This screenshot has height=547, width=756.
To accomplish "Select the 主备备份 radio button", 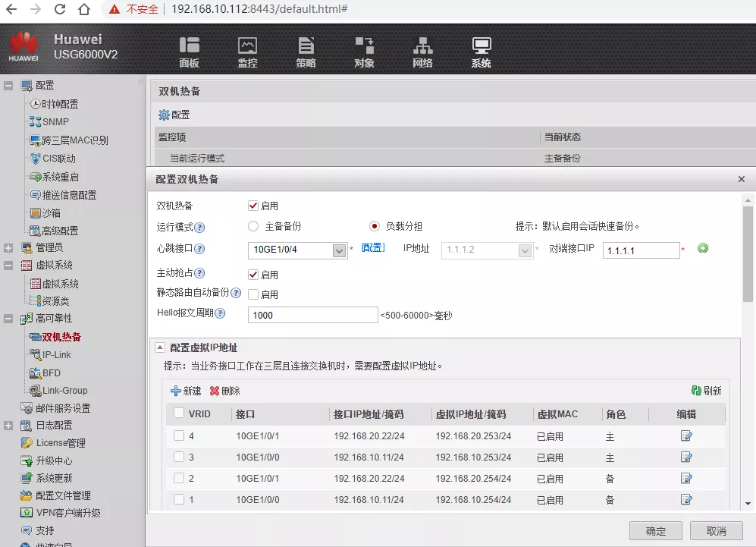I will pyautogui.click(x=253, y=226).
